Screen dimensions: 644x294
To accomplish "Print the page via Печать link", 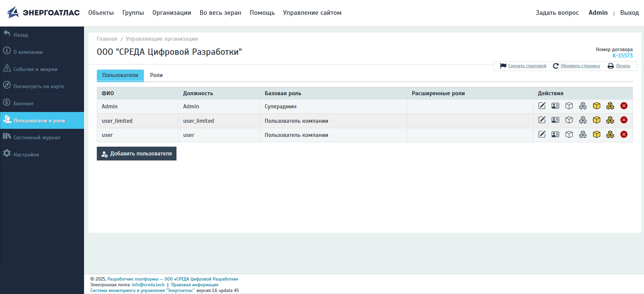I will [x=623, y=66].
